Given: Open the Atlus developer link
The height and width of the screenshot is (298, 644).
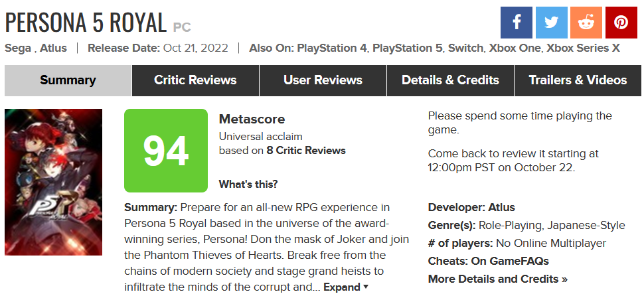Looking at the screenshot, I should point(501,207).
